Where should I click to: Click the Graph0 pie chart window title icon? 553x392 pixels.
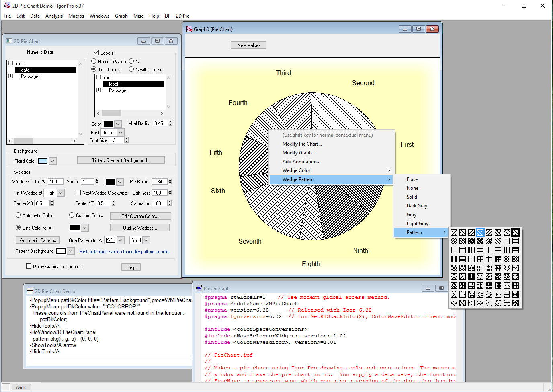[188, 29]
